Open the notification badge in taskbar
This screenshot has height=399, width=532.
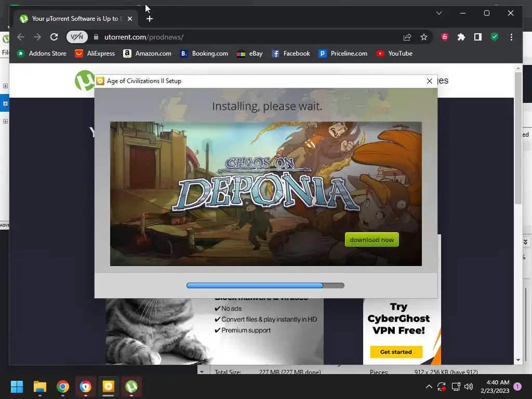pos(517,387)
